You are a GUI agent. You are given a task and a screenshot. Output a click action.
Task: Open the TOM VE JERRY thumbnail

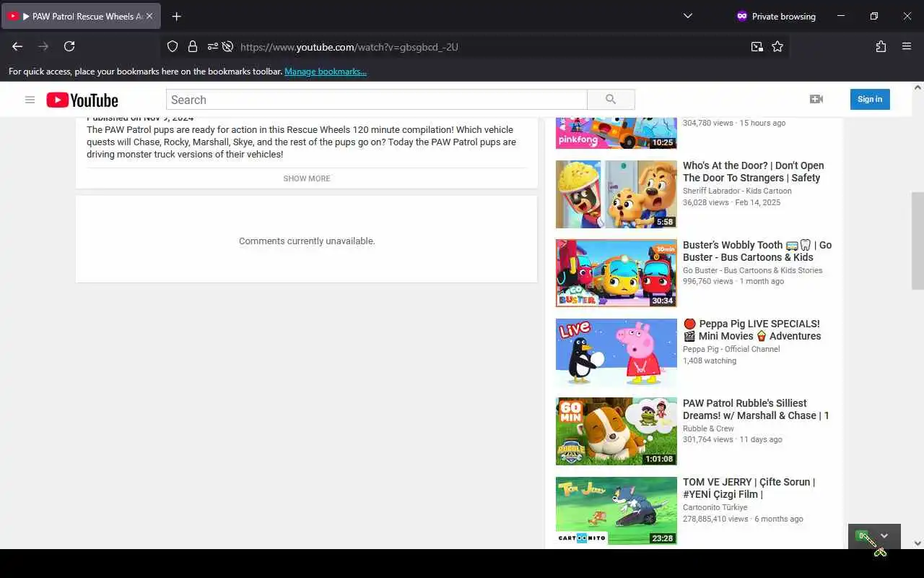click(x=616, y=511)
